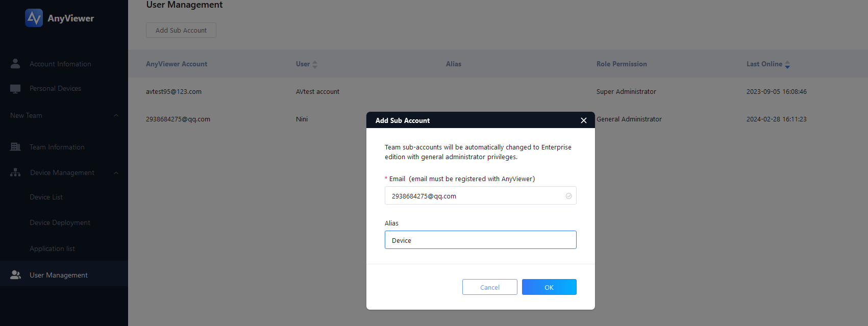The width and height of the screenshot is (868, 326).
Task: Open Device List in sidebar
Action: click(46, 197)
